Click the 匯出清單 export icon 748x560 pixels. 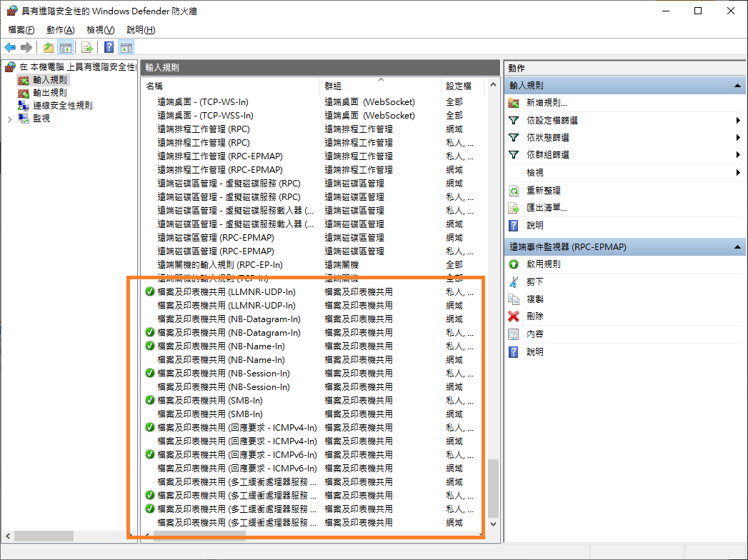point(514,208)
